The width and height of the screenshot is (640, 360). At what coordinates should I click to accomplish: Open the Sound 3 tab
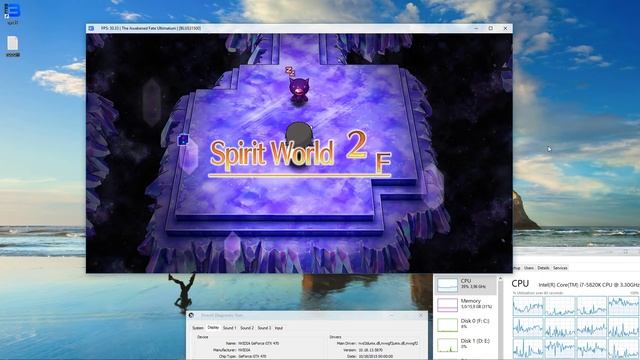point(264,328)
